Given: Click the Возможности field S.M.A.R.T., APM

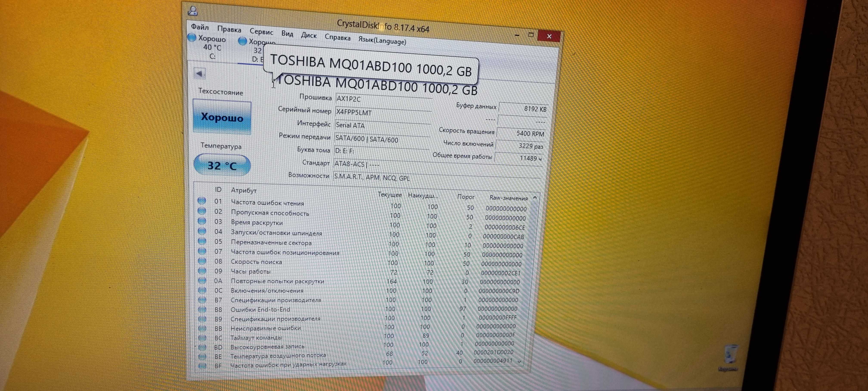Looking at the screenshot, I should (437, 179).
